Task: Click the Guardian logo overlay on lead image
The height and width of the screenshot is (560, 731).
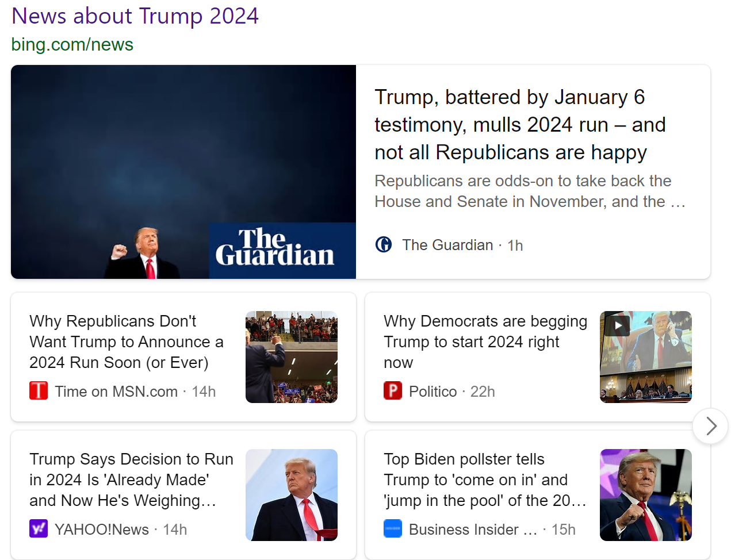Action: pos(282,251)
